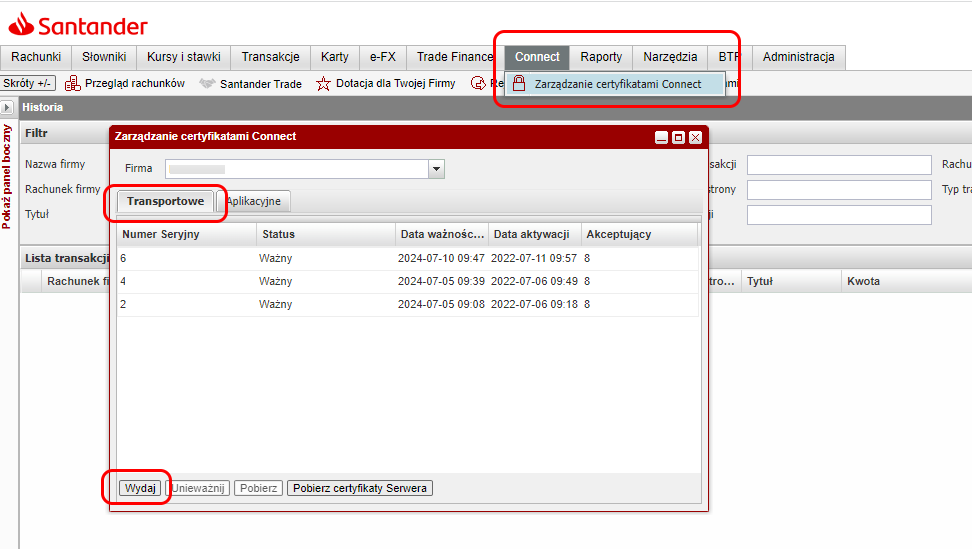The image size is (972, 549).
Task: Click activation date 2022-07-06 09:49
Action: pyautogui.click(x=534, y=281)
